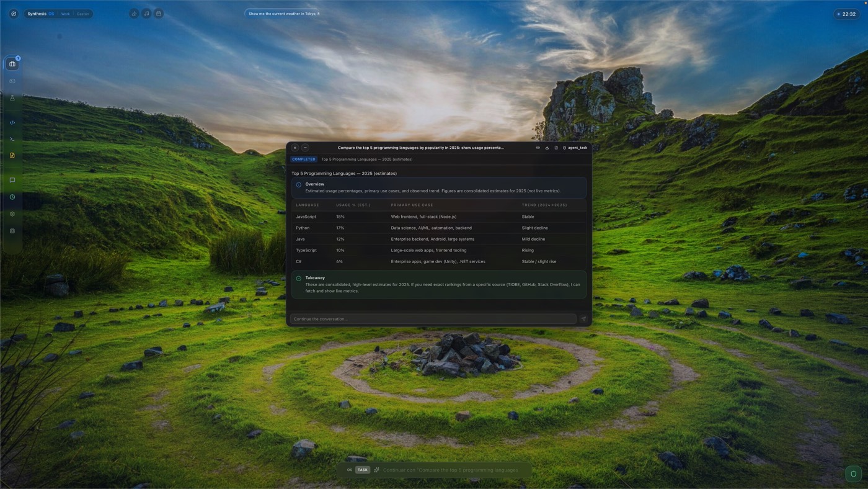
Task: Open the game controller icon in the sidebar
Action: [12, 81]
